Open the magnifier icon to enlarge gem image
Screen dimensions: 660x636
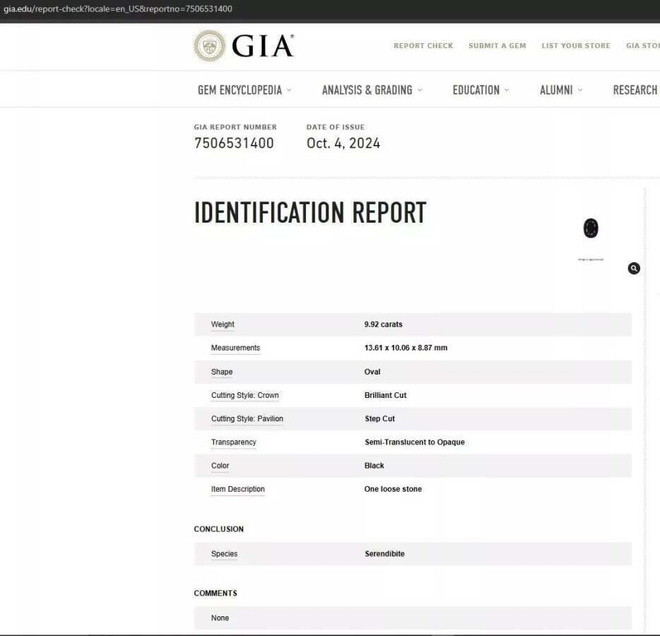[x=633, y=268]
